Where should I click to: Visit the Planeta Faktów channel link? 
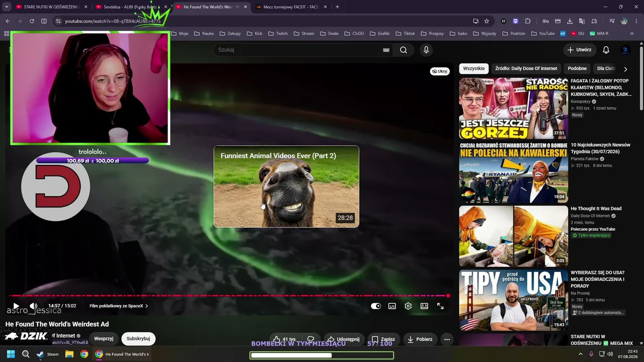[x=585, y=159]
